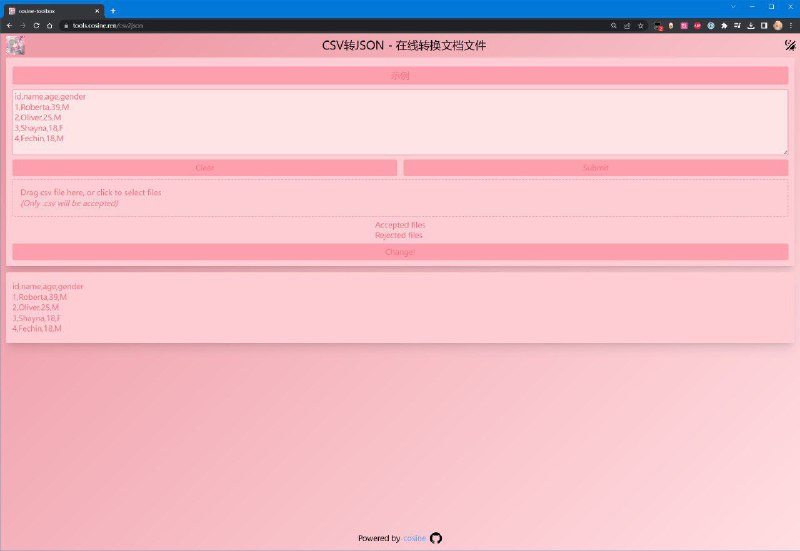The height and width of the screenshot is (551, 800).
Task: Select the cosine-toolbox browser tab
Action: click(x=50, y=10)
